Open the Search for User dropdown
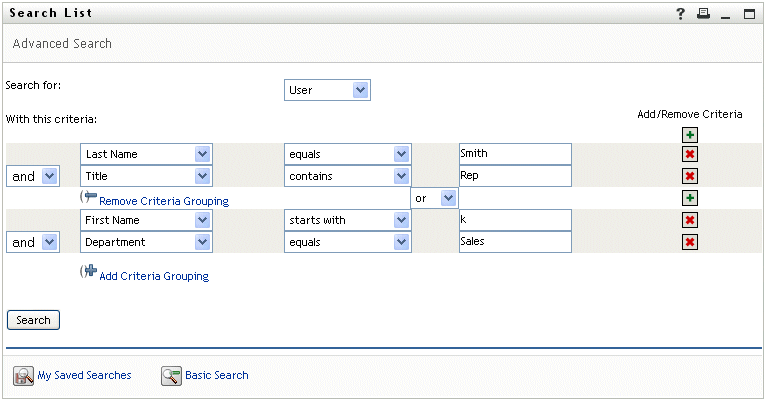This screenshot has width=765, height=400. pyautogui.click(x=327, y=90)
